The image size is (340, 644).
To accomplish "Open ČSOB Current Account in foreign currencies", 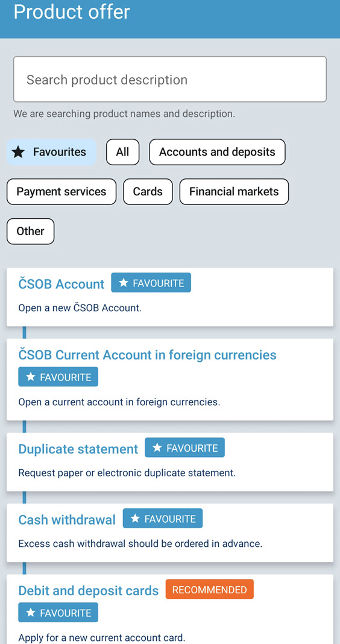I will click(x=148, y=355).
